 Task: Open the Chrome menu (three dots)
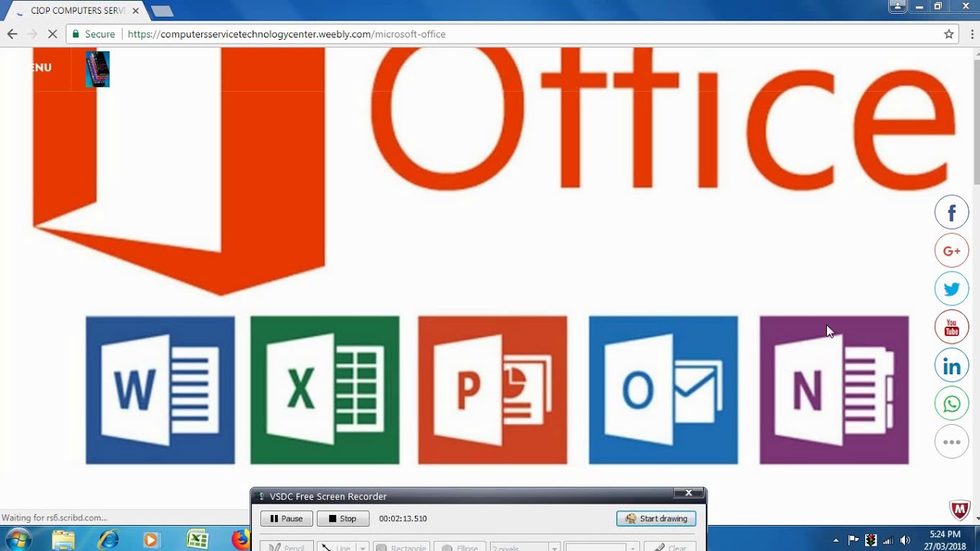[971, 34]
